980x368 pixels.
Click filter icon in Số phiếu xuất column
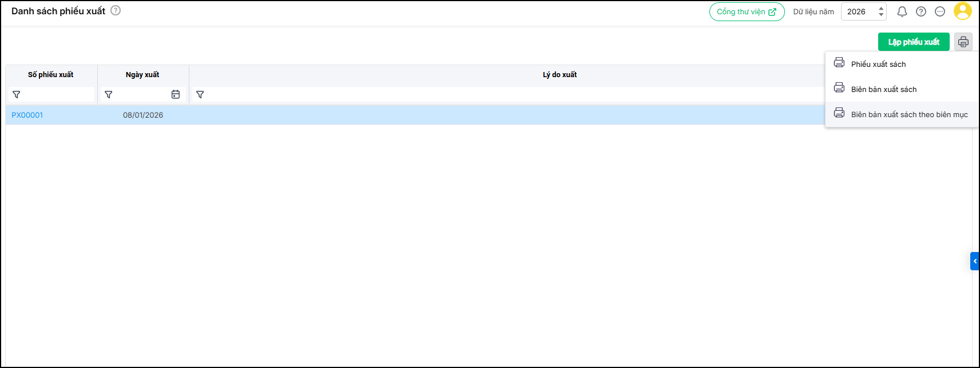coord(17,94)
